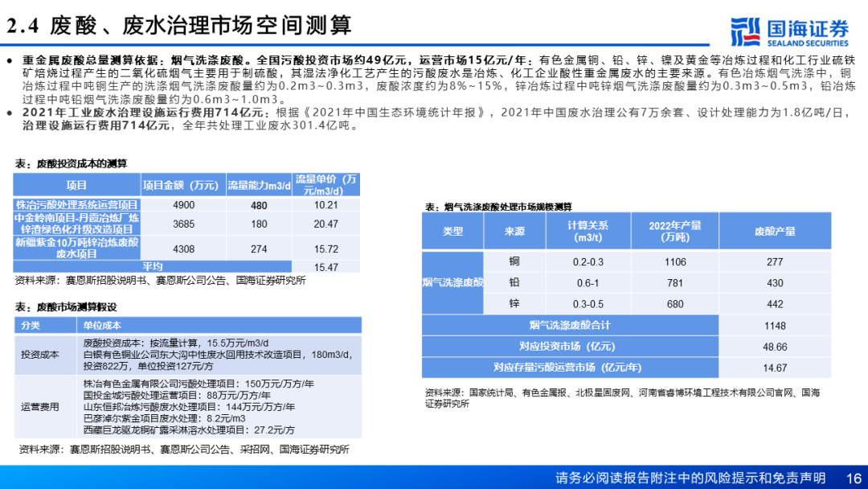
Task: Select the table title '表：废酸市场测算假设'
Action: [66, 306]
